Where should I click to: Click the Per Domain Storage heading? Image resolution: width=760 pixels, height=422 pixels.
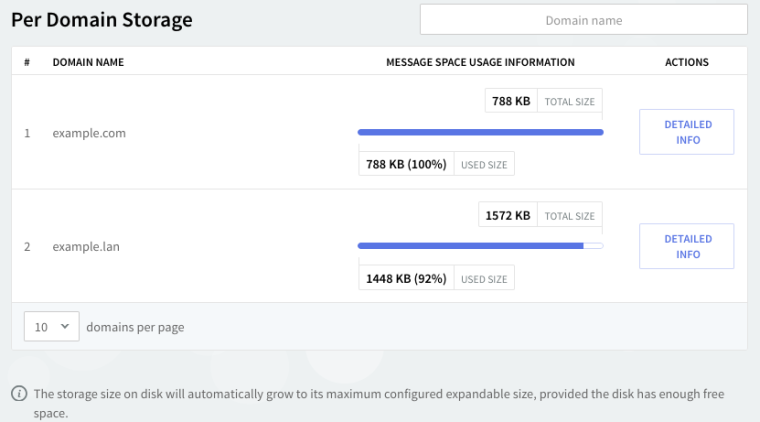102,20
